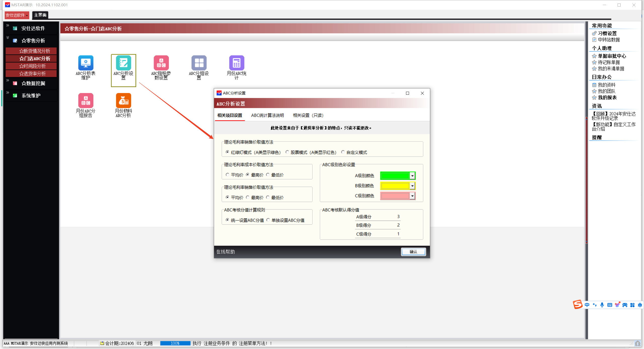Image resolution: width=644 pixels, height=349 pixels.
Task: Click the 确认 button
Action: [413, 252]
